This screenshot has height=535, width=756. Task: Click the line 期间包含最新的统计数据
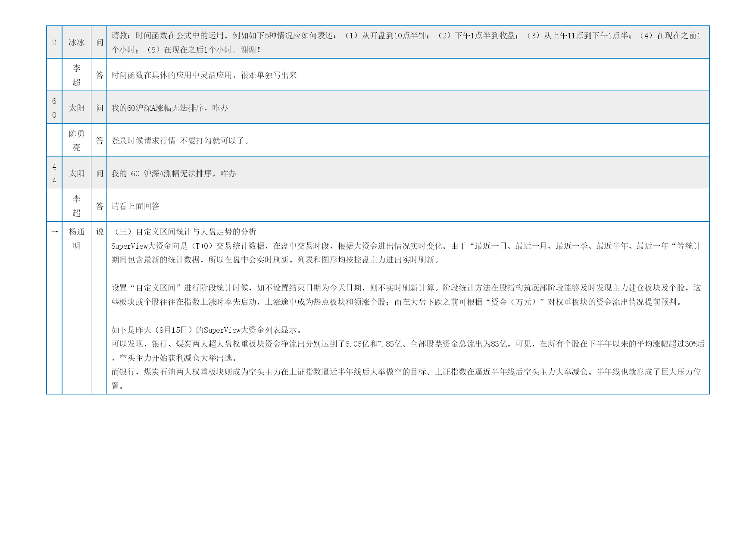click(276, 260)
